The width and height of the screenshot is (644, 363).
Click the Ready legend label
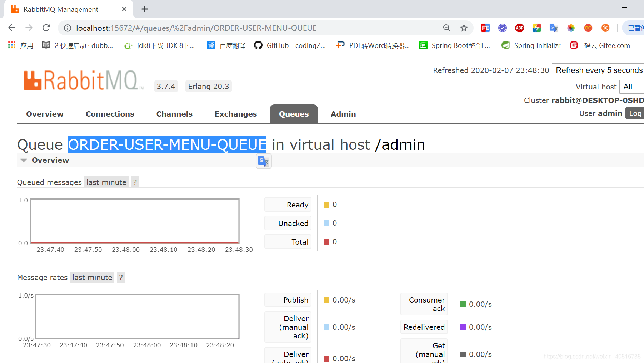click(288, 205)
